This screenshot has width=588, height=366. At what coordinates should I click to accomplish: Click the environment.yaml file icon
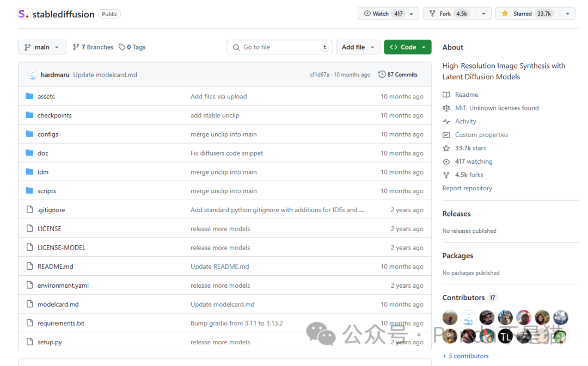coord(29,285)
